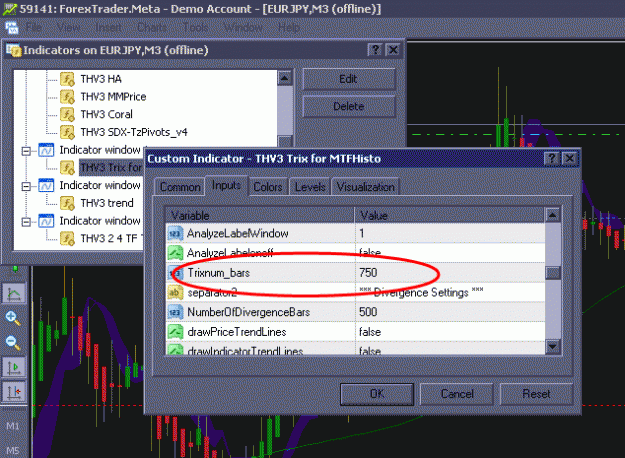Click THV3 Coral indicator icon

point(67,114)
